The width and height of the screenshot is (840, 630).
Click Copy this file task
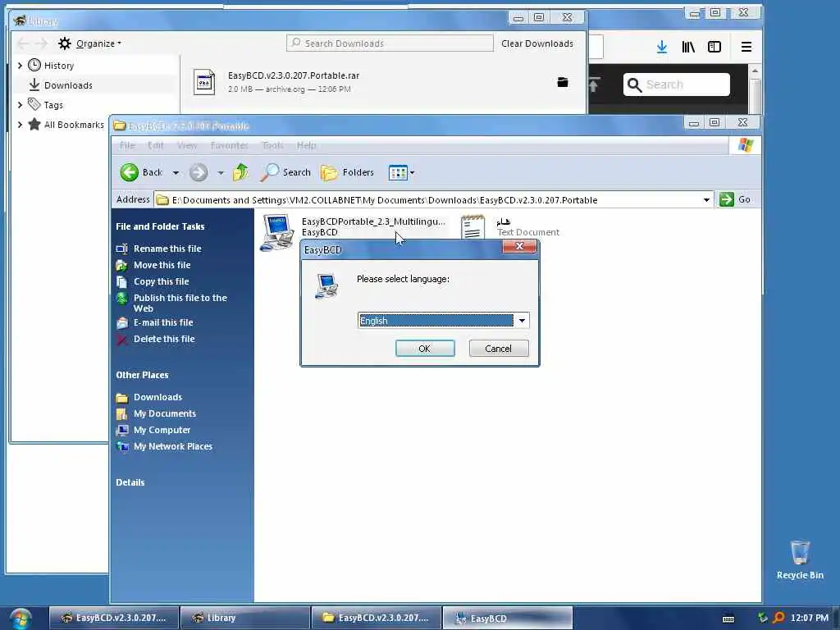tap(162, 281)
